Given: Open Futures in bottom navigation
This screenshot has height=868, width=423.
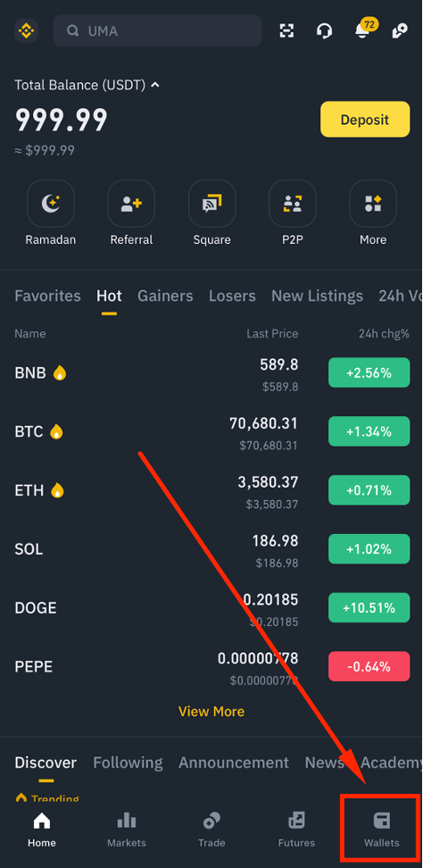Looking at the screenshot, I should [x=296, y=829].
